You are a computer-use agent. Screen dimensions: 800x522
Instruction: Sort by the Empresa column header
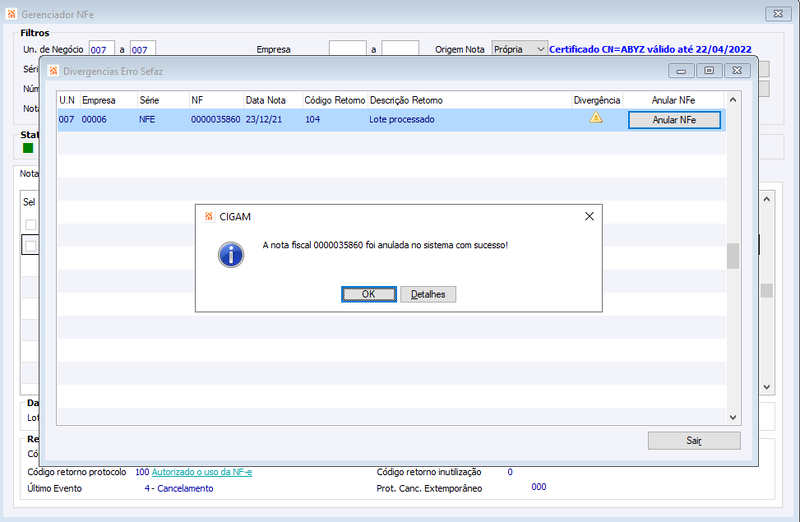click(108, 100)
